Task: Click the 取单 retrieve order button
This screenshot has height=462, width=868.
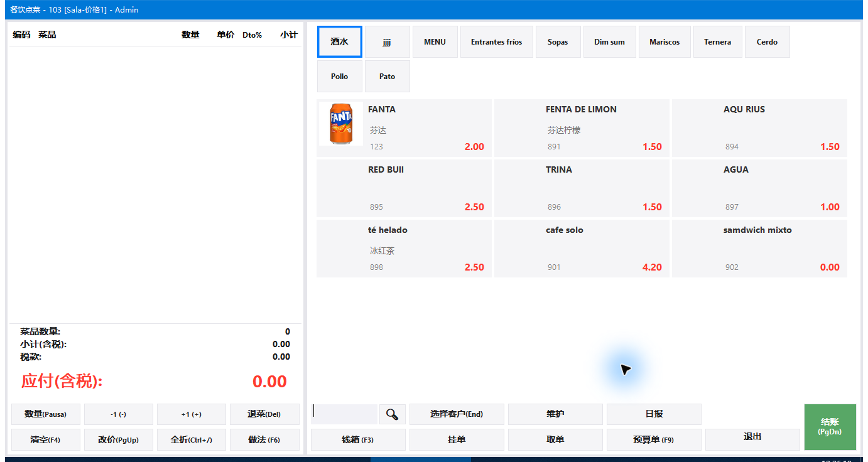Action: click(x=555, y=440)
